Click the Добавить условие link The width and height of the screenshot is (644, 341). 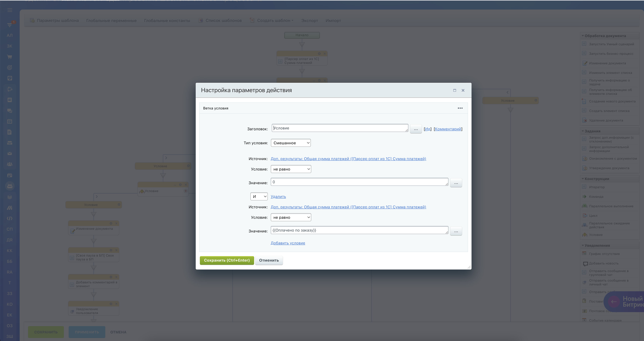click(x=288, y=243)
